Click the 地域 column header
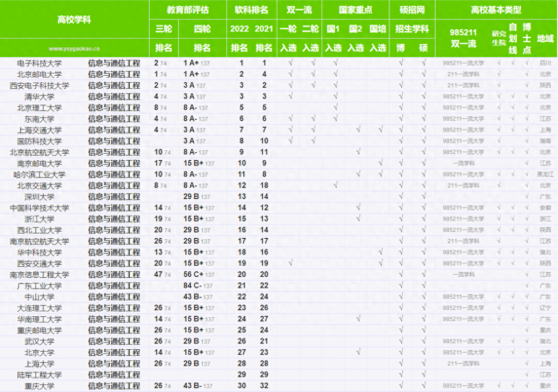 click(545, 39)
